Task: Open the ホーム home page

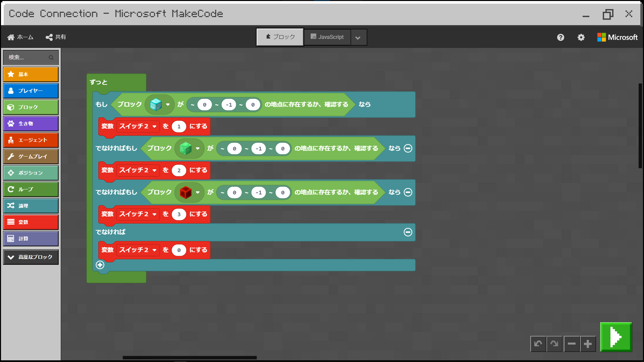Action: point(20,37)
